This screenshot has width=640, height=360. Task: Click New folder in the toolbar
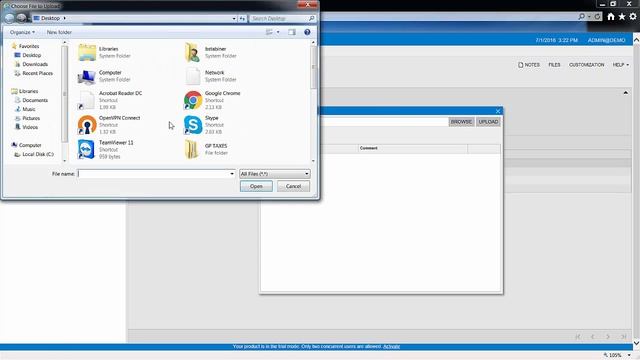point(59,32)
